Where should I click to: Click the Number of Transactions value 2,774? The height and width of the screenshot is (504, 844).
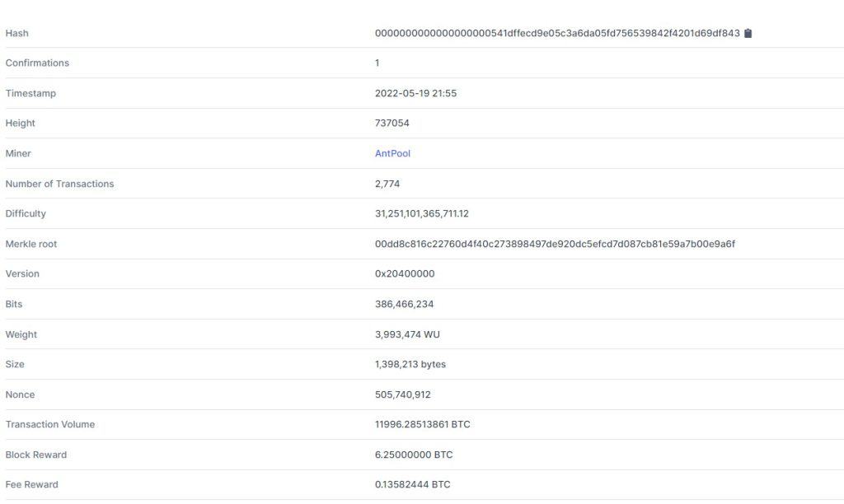click(387, 184)
